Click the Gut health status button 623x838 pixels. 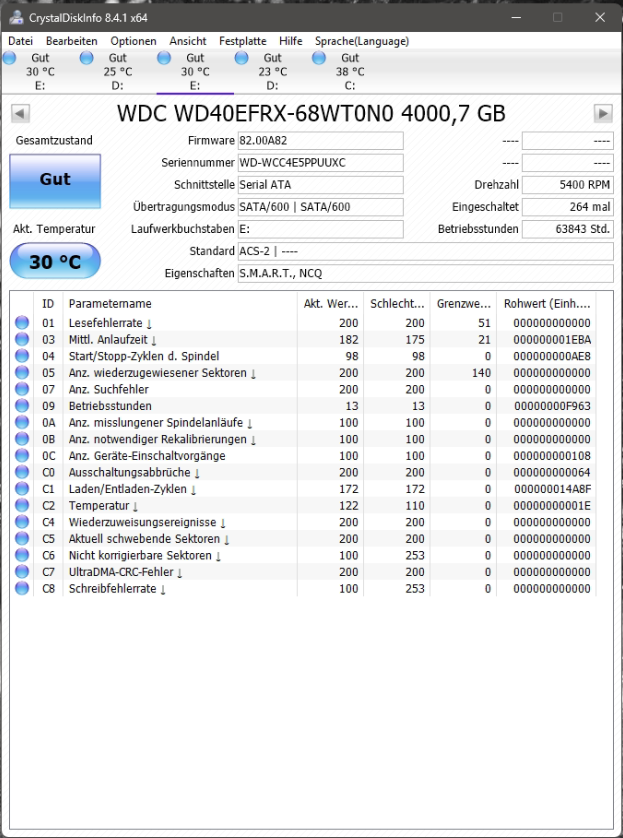click(55, 181)
